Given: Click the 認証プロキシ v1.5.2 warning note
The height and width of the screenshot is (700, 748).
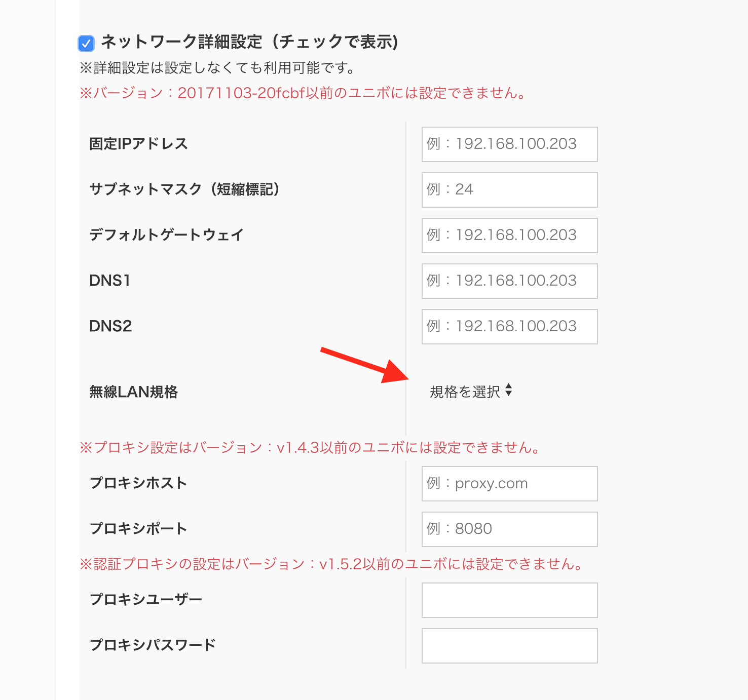Looking at the screenshot, I should click(x=332, y=564).
